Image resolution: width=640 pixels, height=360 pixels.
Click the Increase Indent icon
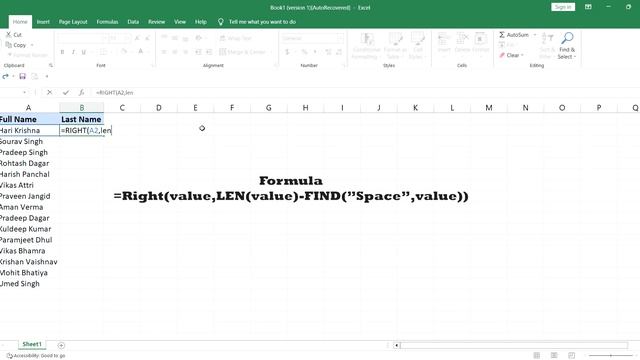click(x=209, y=52)
